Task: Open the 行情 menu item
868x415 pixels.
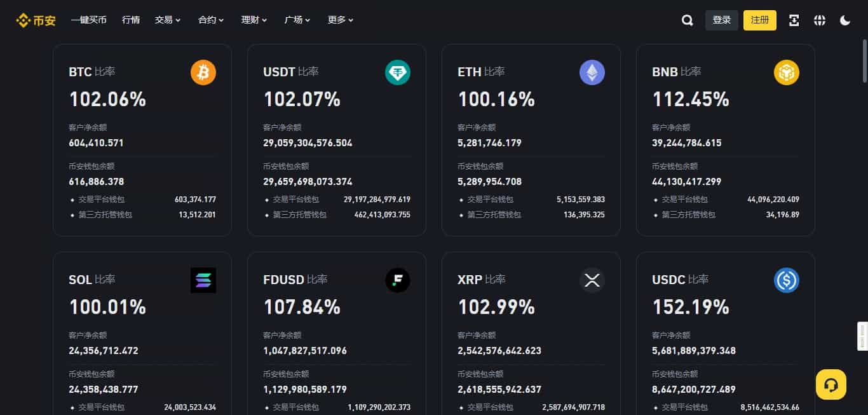Action: click(130, 20)
